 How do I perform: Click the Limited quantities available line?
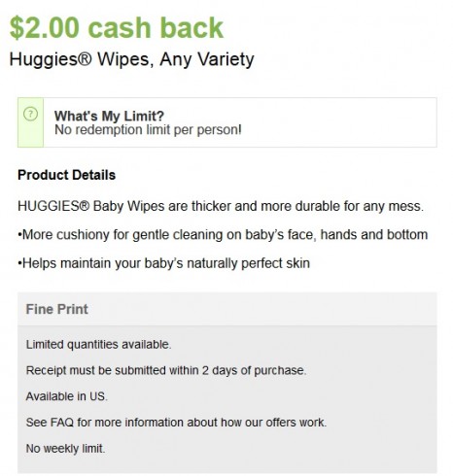tap(98, 344)
